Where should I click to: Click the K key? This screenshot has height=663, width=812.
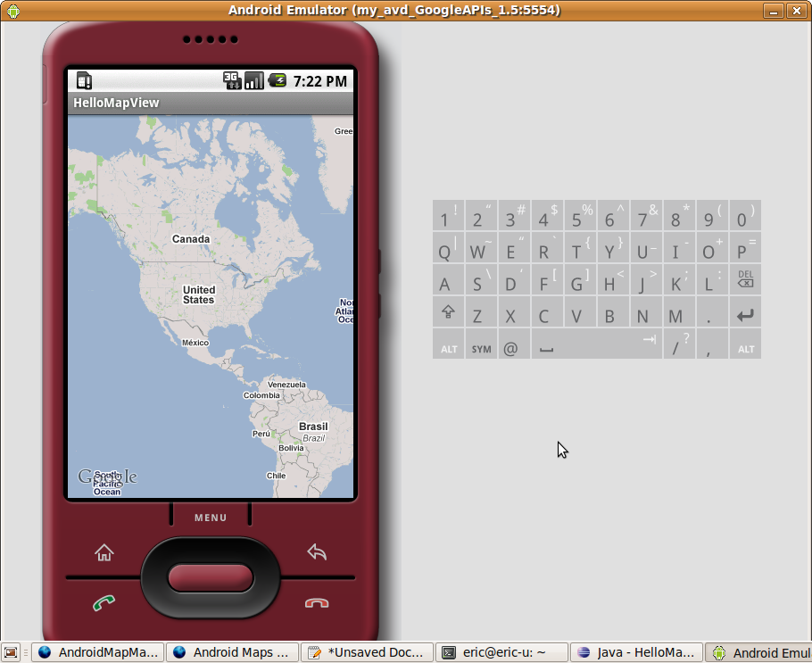(x=679, y=279)
